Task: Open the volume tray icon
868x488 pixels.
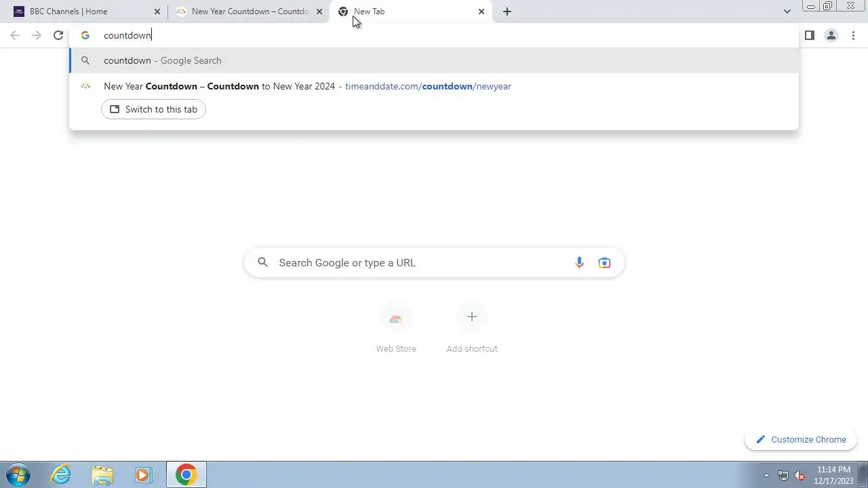Action: 800,475
